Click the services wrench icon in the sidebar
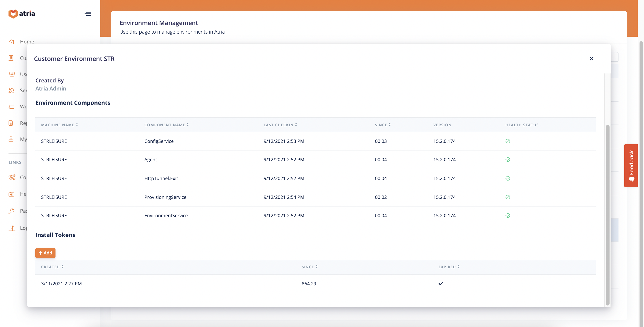Viewport: 644px width, 327px height. (x=11, y=90)
